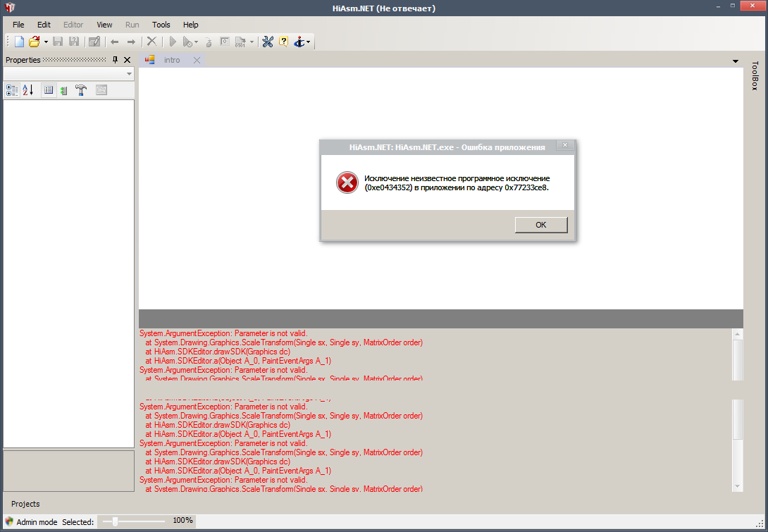Click the compile 0101 binary icon
Viewport: 768px width, 532px height.
click(240, 42)
